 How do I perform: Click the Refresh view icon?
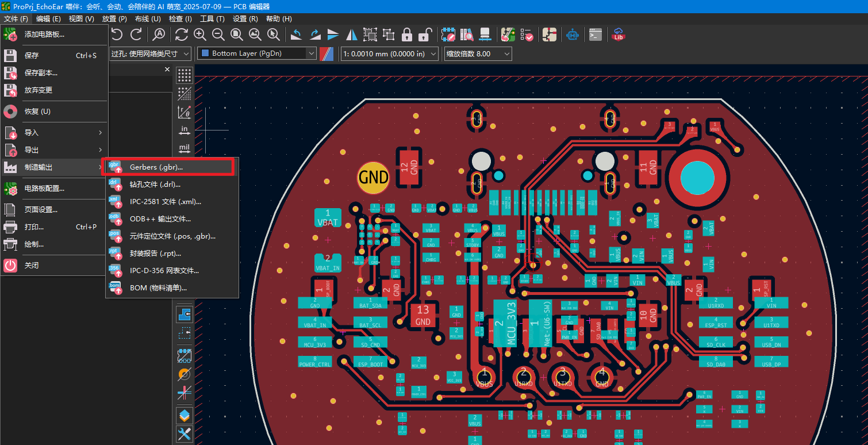point(182,34)
